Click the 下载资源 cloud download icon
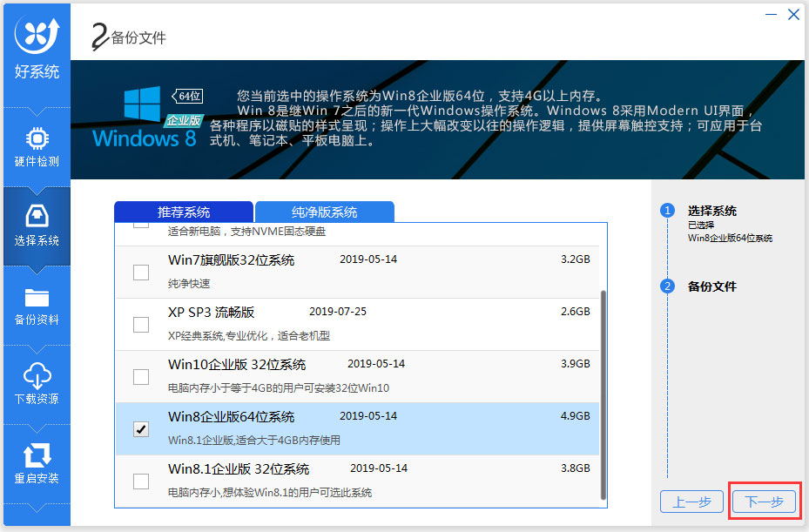The width and height of the screenshot is (809, 532). click(37, 376)
